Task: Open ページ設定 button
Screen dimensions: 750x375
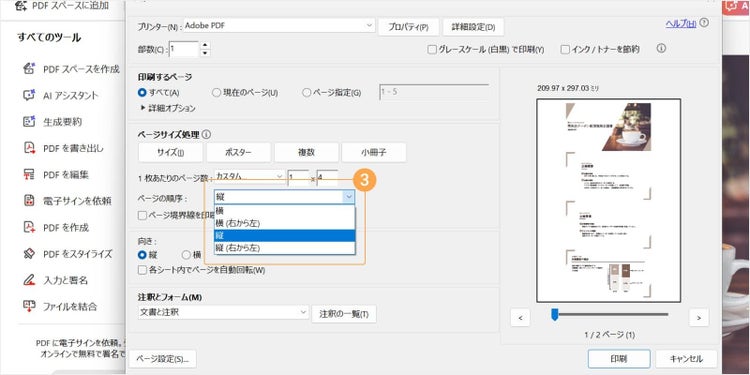Action: tap(163, 358)
